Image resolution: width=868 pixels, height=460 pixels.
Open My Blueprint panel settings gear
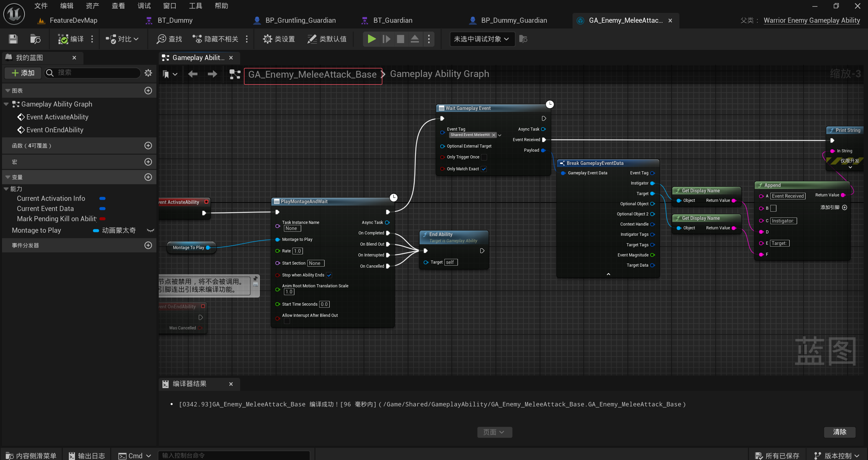[148, 73]
